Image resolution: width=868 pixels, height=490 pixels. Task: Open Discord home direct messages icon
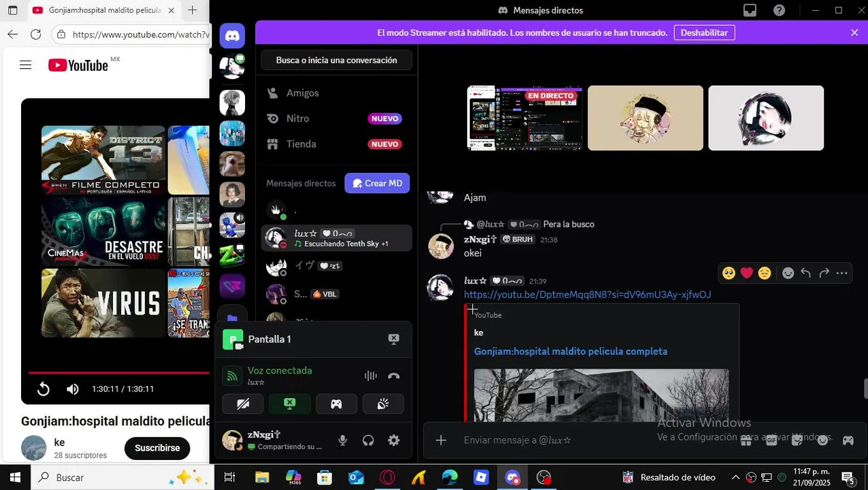(232, 35)
